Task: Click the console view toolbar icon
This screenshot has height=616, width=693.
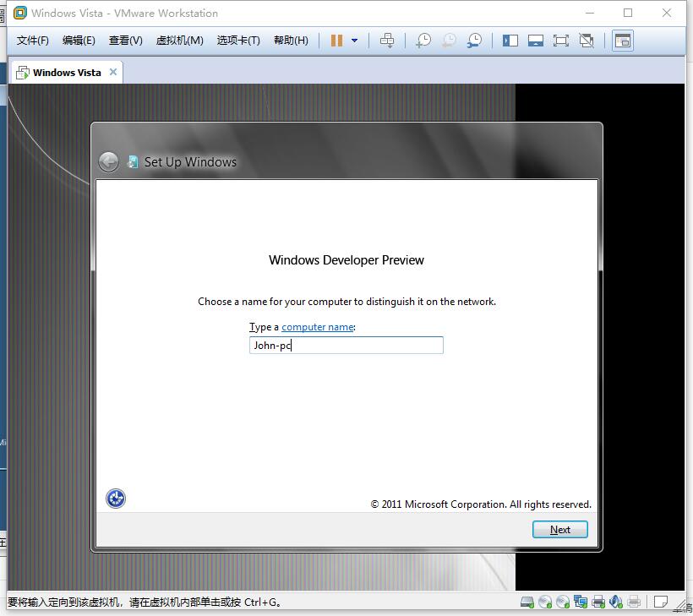Action: [x=623, y=41]
